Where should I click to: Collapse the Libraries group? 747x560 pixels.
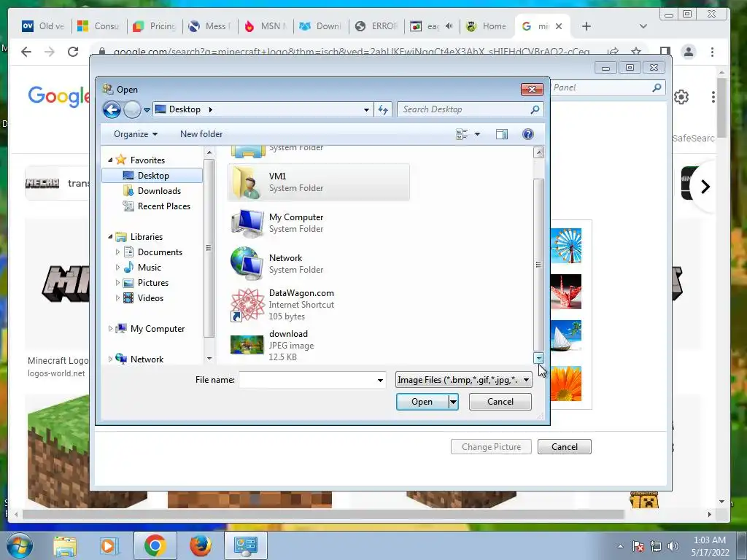click(111, 237)
